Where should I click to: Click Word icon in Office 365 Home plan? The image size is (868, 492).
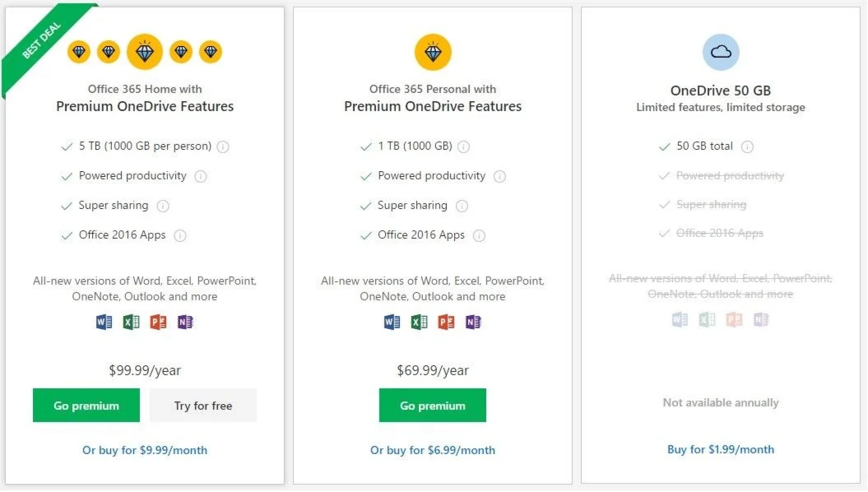coord(104,322)
